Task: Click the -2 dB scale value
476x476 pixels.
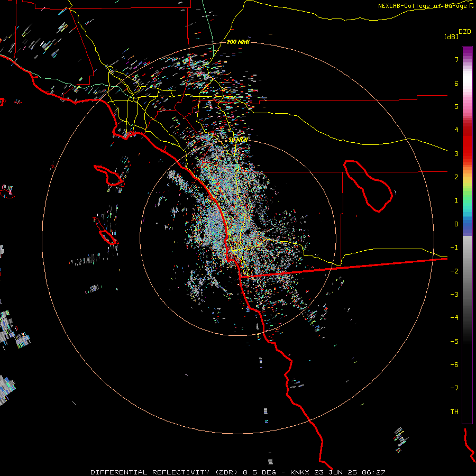Action: coord(454,271)
